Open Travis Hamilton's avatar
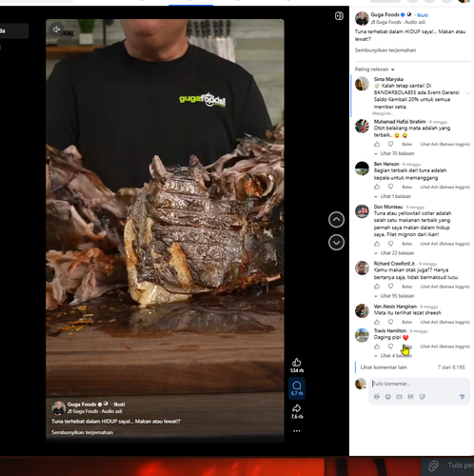The image size is (474, 476). pyautogui.click(x=362, y=335)
